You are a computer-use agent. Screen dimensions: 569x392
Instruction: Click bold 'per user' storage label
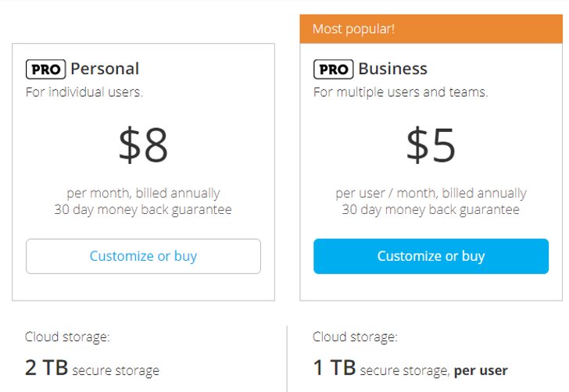(481, 371)
